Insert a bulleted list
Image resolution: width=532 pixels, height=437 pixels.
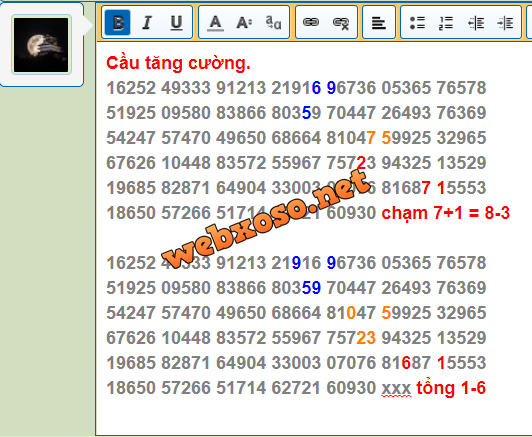(417, 23)
